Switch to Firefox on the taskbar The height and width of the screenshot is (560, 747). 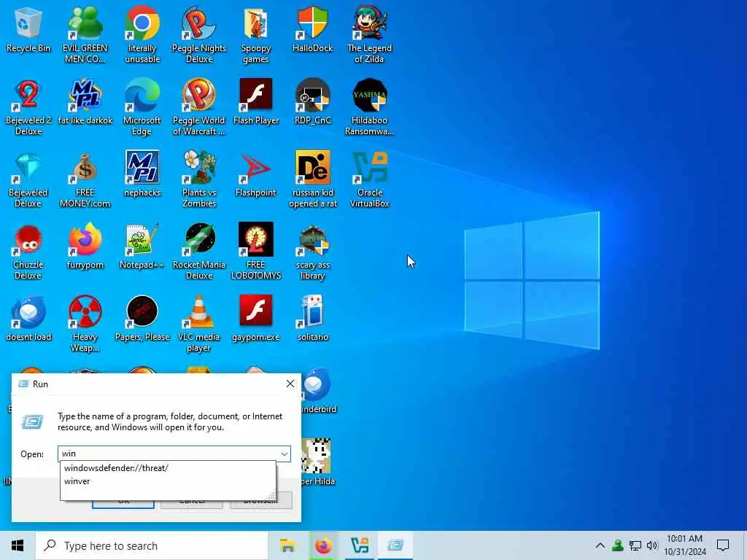click(x=323, y=545)
